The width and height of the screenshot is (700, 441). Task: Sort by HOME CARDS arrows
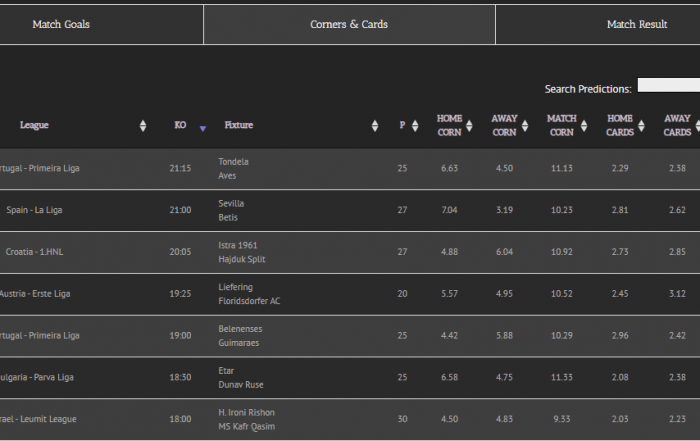tap(642, 126)
